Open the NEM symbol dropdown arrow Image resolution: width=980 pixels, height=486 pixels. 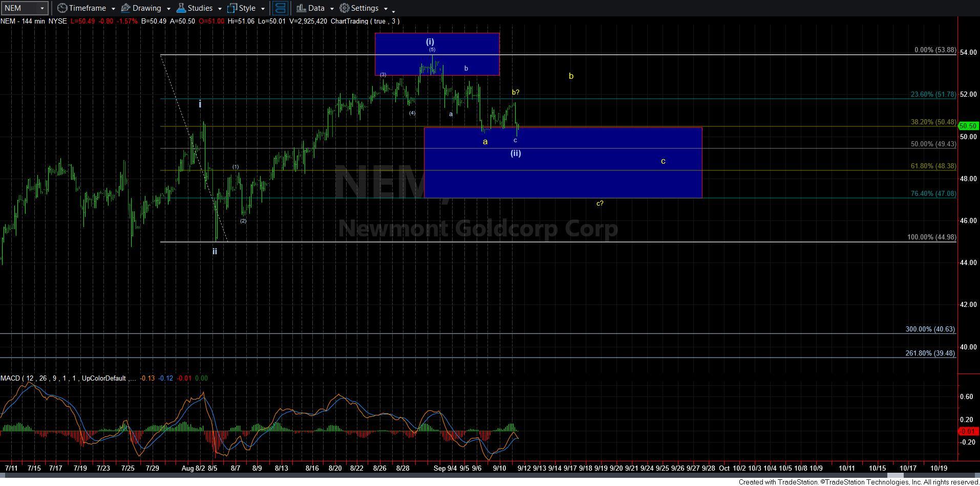point(42,8)
